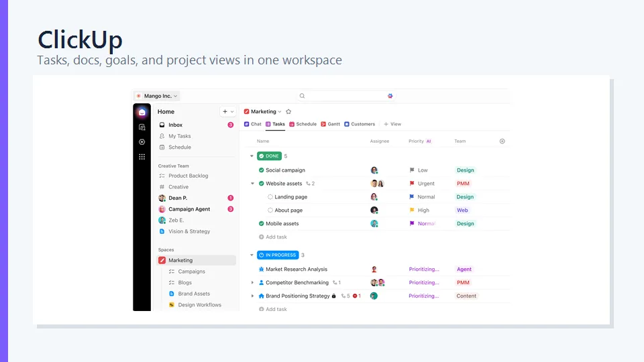Screen dimensions: 644x362
Task: Click the assignee avatar for Market Research Analysis
Action: click(374, 269)
